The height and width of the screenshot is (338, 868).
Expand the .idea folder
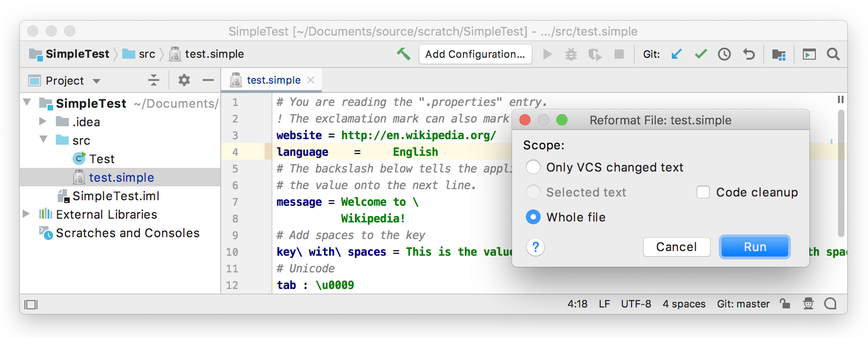[43, 121]
